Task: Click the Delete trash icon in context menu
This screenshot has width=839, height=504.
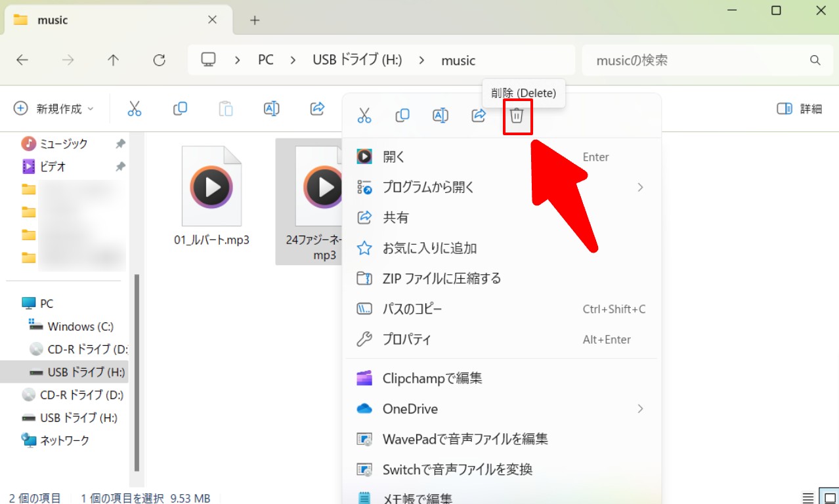Action: (x=517, y=116)
